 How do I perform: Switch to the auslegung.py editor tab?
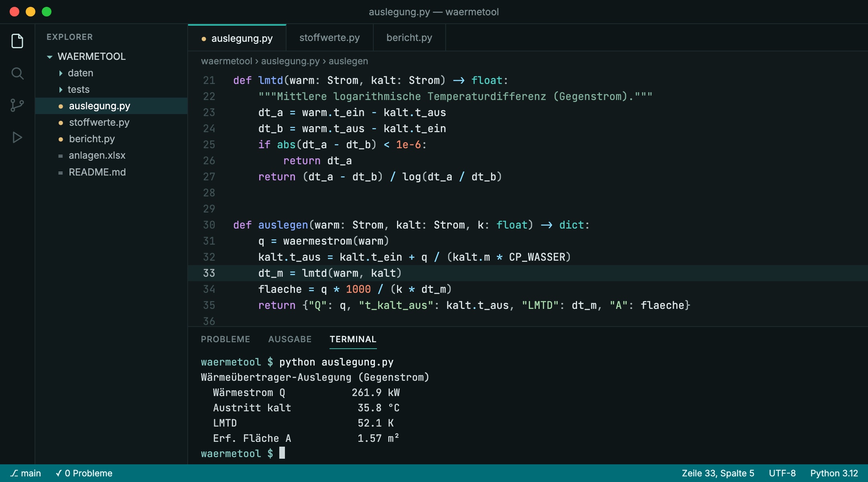click(237, 38)
